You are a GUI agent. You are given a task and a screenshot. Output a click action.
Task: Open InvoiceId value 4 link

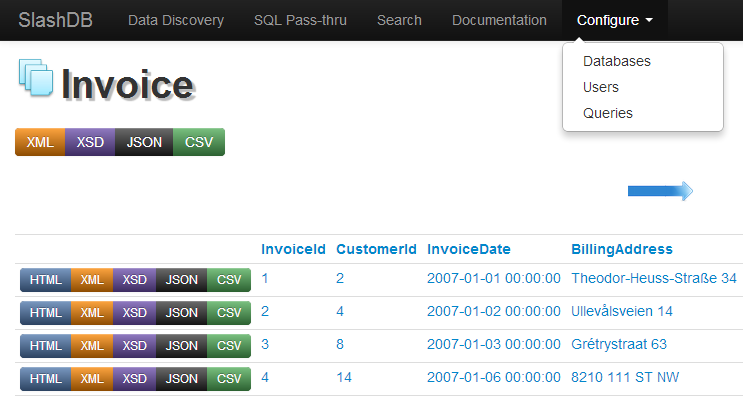pyautogui.click(x=265, y=378)
